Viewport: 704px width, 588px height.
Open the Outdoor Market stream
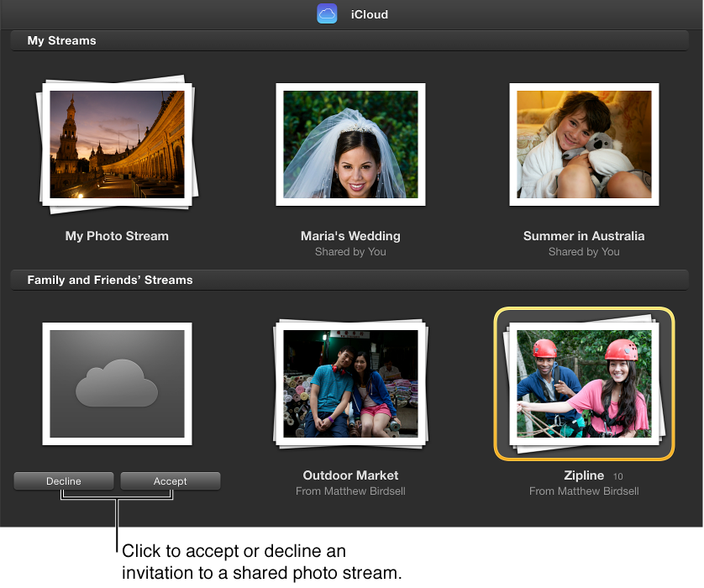pos(350,382)
